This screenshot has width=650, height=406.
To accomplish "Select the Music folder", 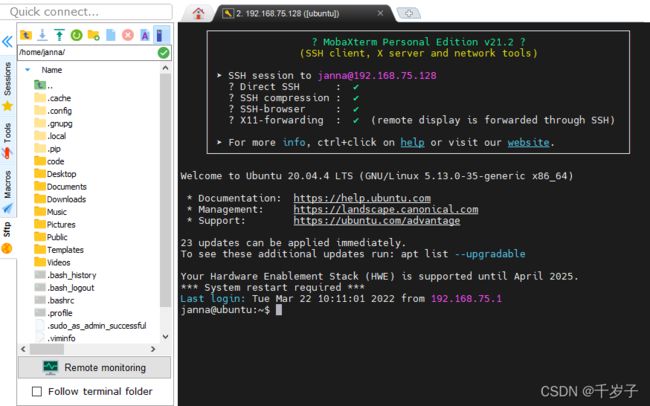I will (51, 212).
